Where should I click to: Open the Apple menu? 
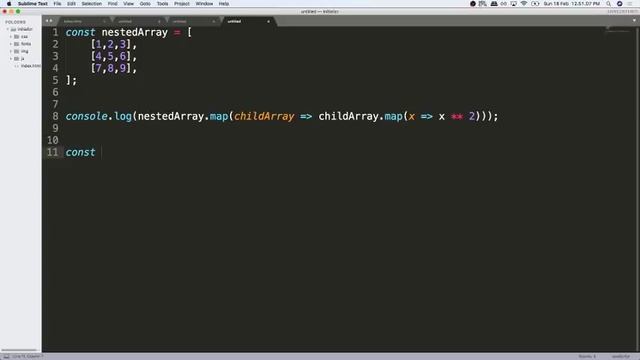pos(9,4)
